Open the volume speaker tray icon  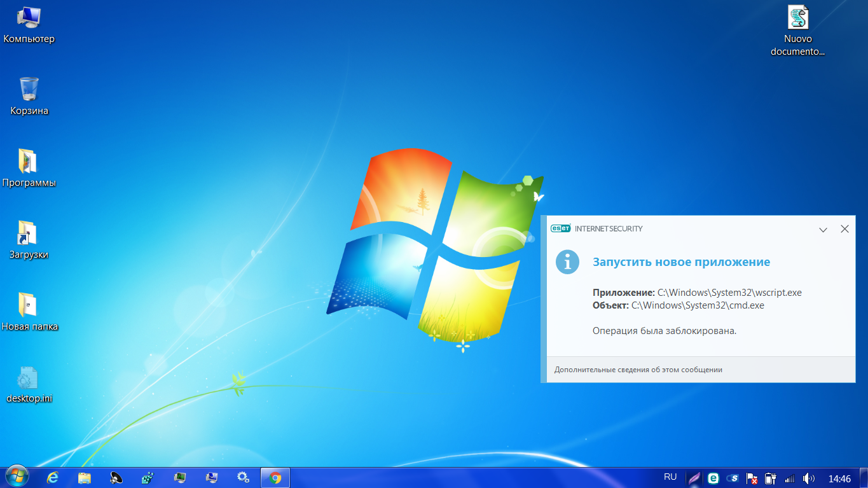click(x=808, y=478)
